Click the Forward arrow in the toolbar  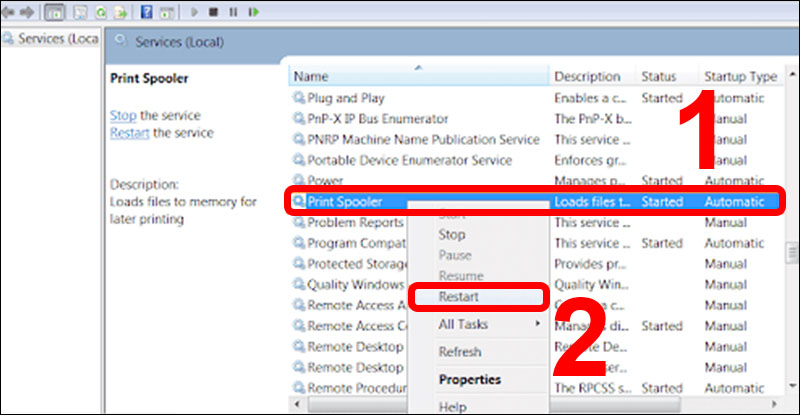pyautogui.click(x=27, y=12)
